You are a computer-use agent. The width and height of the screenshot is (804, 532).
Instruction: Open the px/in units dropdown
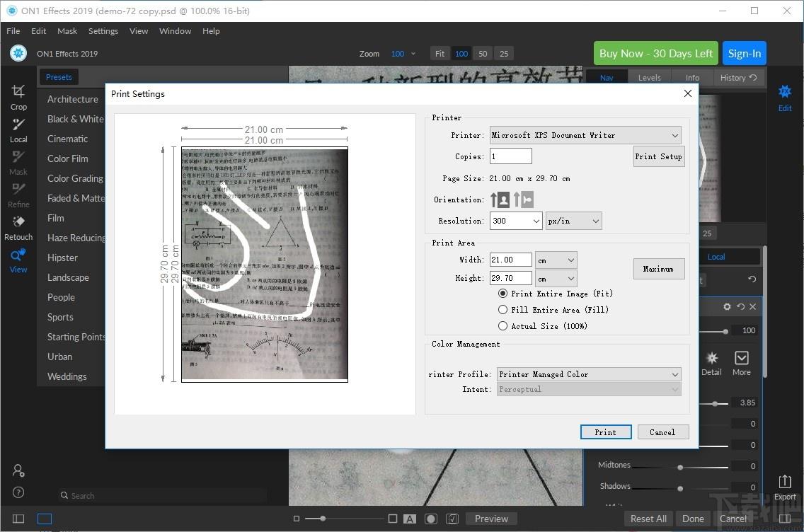[574, 221]
